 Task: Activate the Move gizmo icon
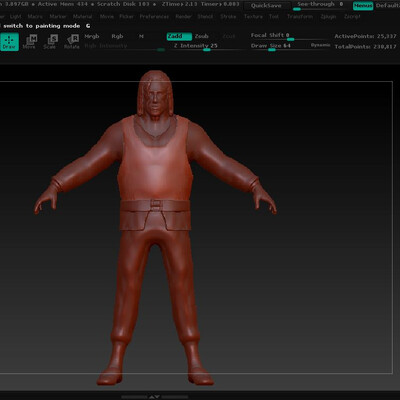pyautogui.click(x=29, y=42)
